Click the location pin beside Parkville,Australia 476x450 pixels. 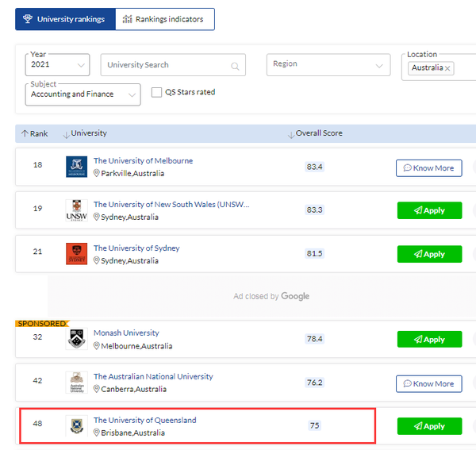(x=96, y=173)
